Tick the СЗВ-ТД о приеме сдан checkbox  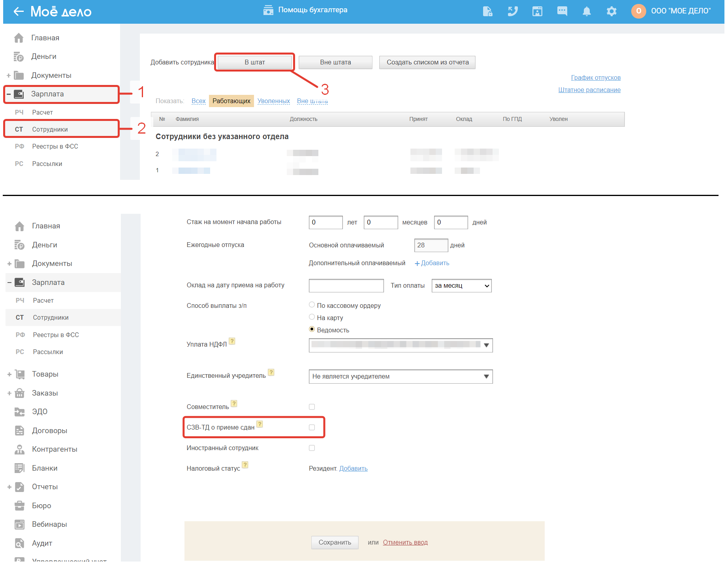(x=312, y=428)
